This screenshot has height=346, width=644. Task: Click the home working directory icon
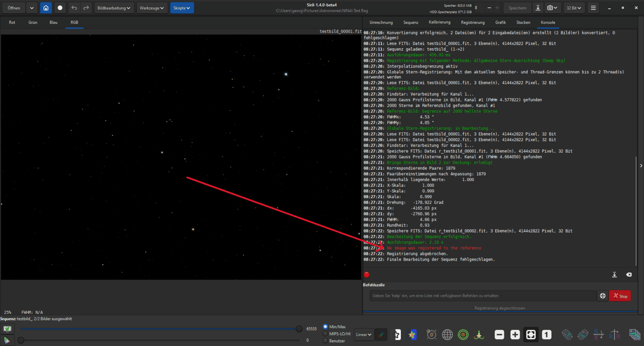point(46,8)
